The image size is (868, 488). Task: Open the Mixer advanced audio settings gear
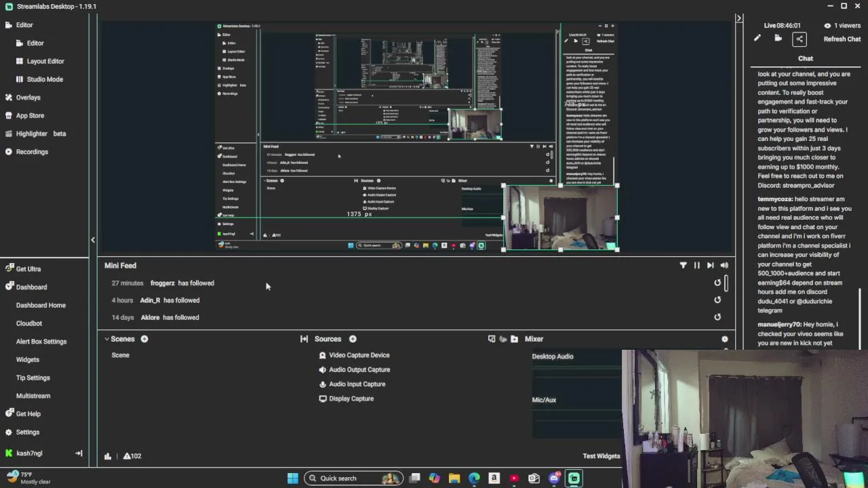(724, 339)
